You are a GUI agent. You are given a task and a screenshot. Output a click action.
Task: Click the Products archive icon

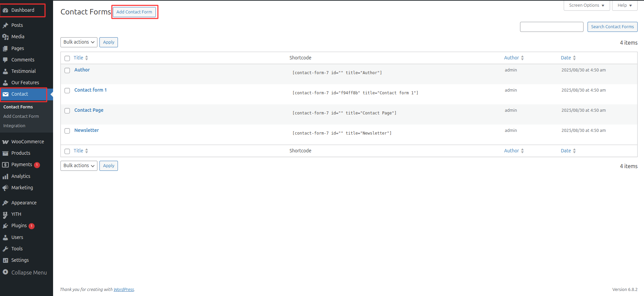tap(5, 153)
